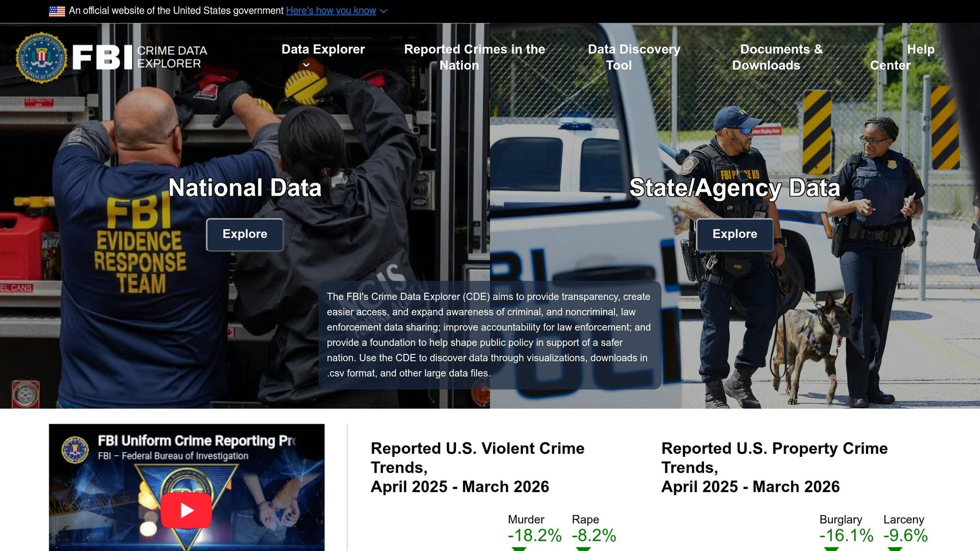Expand the Data Explorer menu chevron
This screenshot has width=980, height=551.
(306, 65)
